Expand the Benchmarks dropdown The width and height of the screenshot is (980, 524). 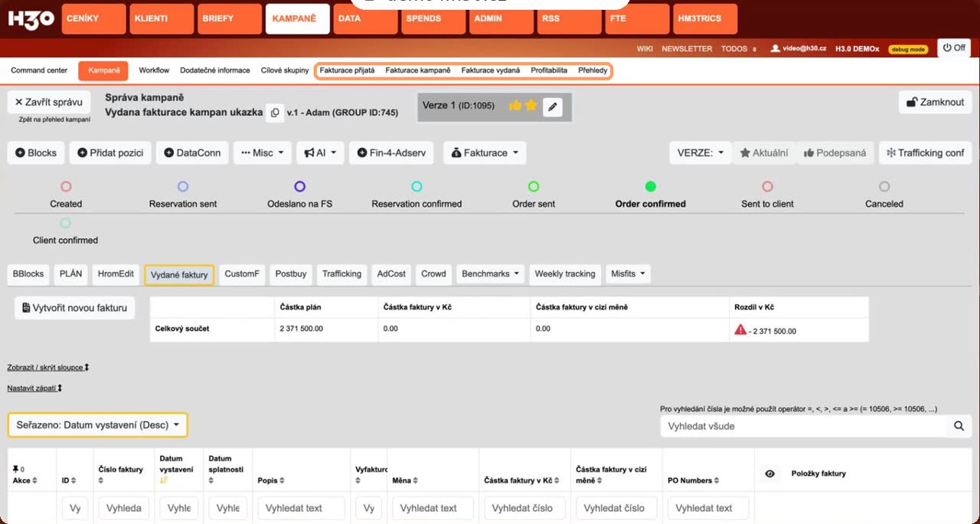(491, 273)
